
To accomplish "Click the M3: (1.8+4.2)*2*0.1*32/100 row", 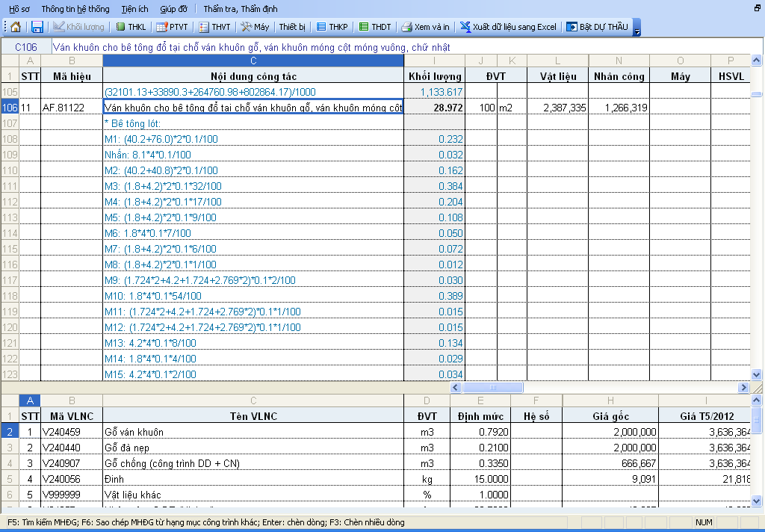I will pyautogui.click(x=253, y=186).
